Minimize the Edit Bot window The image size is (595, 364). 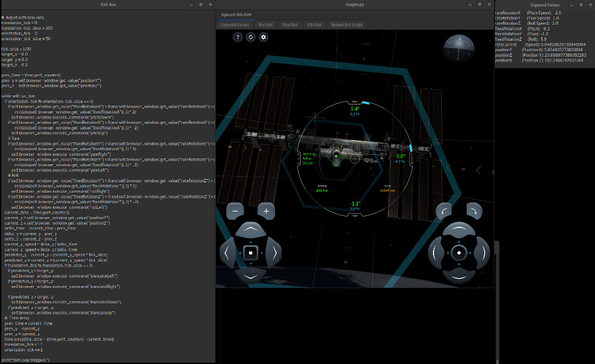coord(191,4)
